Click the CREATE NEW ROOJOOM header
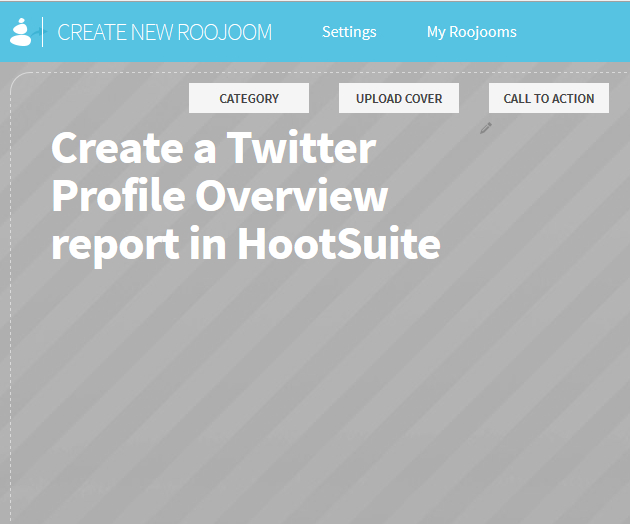630x524 pixels. 165,32
